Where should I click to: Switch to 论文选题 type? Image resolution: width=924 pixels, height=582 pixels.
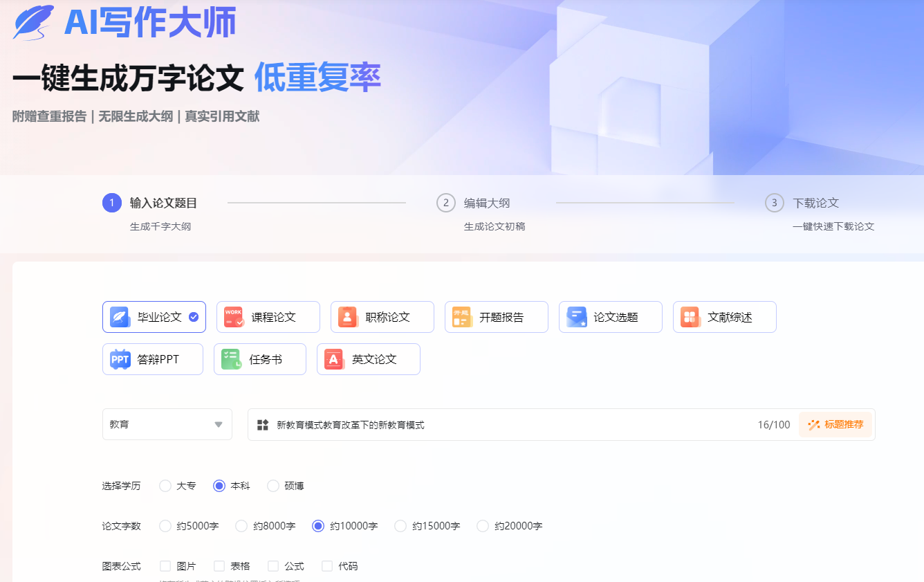[611, 317]
